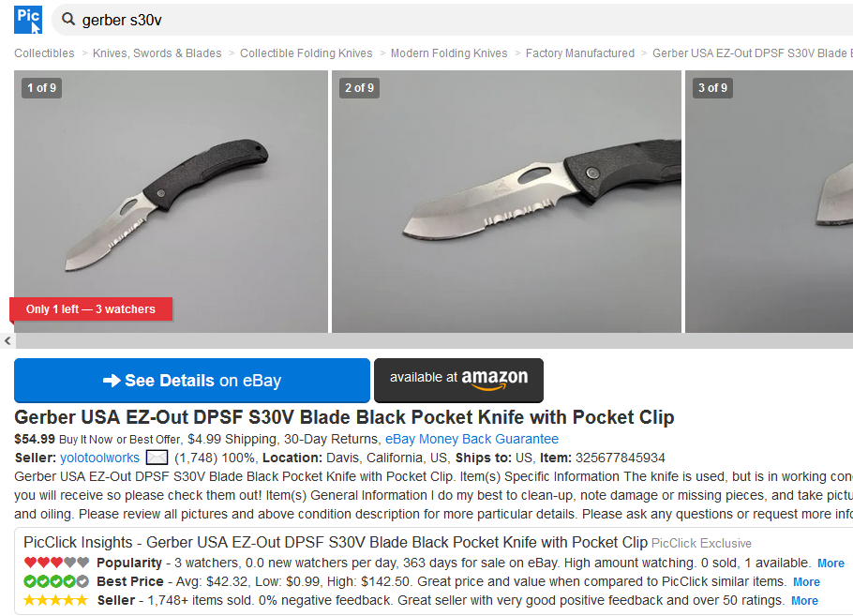The width and height of the screenshot is (853, 616).
Task: Click the available at Amazon button
Action: (x=458, y=381)
